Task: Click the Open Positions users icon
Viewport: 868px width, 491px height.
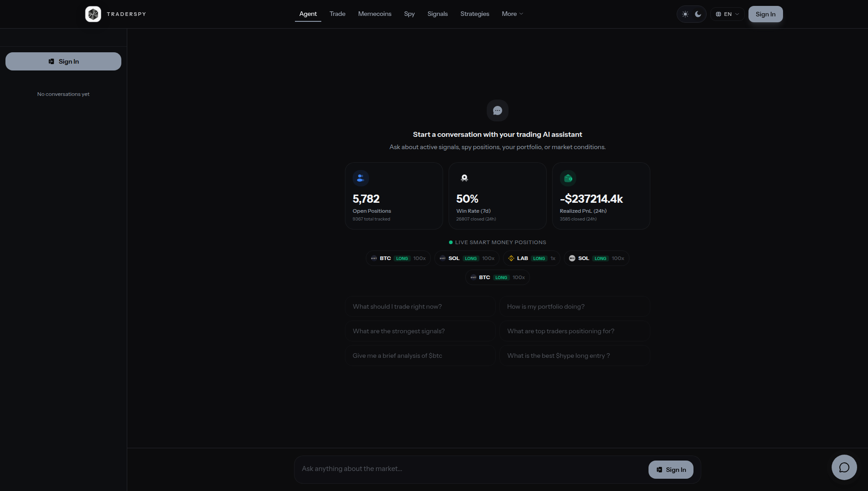Action: pos(361,178)
